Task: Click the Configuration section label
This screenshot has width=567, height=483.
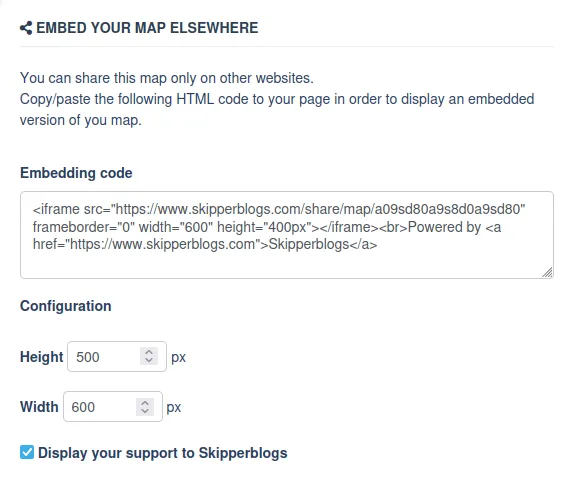Action: coord(66,306)
